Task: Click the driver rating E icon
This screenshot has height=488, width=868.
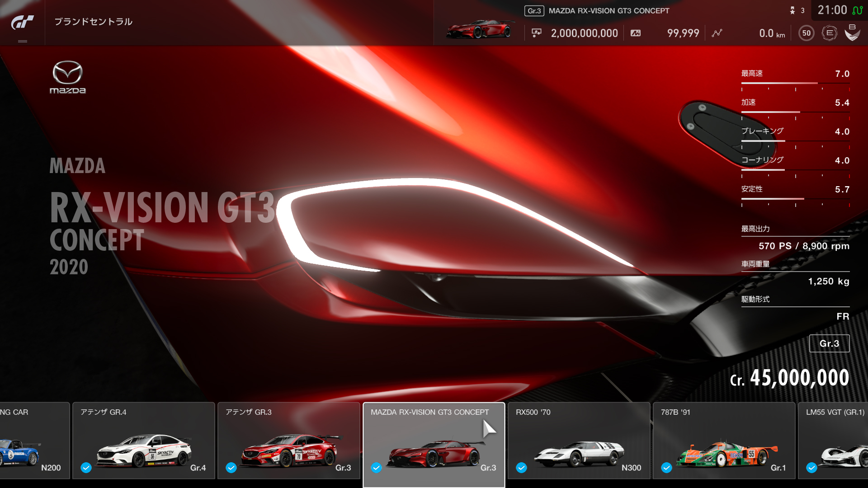Action: click(829, 33)
